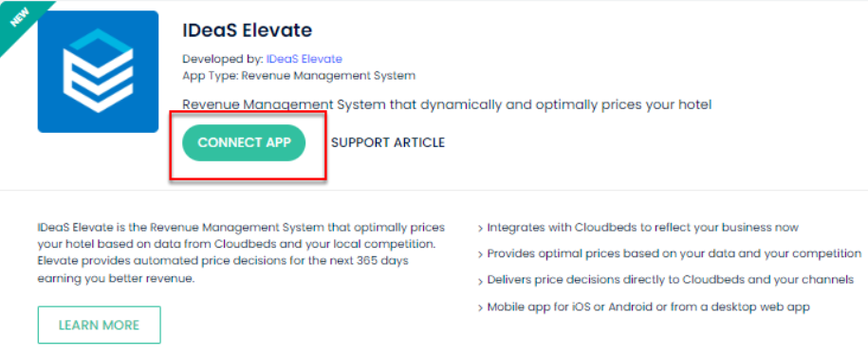
Task: Click the chevron beside Integrates with Cloudbeds
Action: 480,228
